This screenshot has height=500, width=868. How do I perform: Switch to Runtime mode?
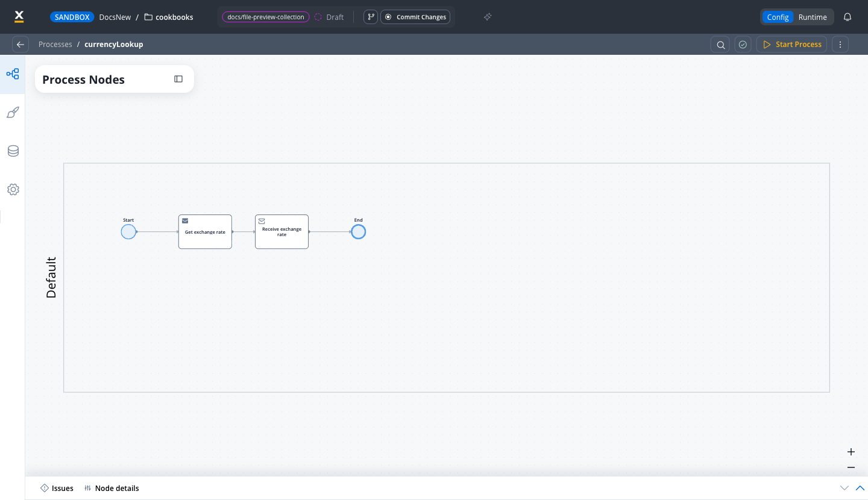(x=813, y=17)
